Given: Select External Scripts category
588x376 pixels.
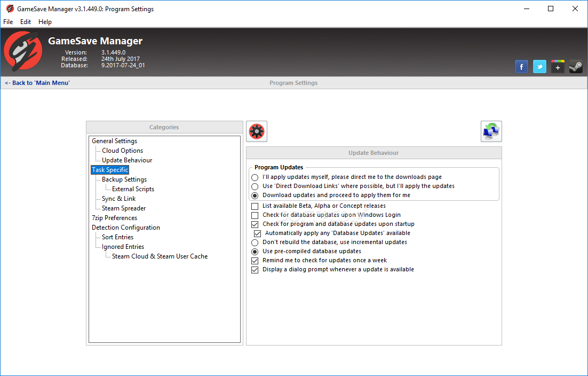Looking at the screenshot, I should pos(133,189).
